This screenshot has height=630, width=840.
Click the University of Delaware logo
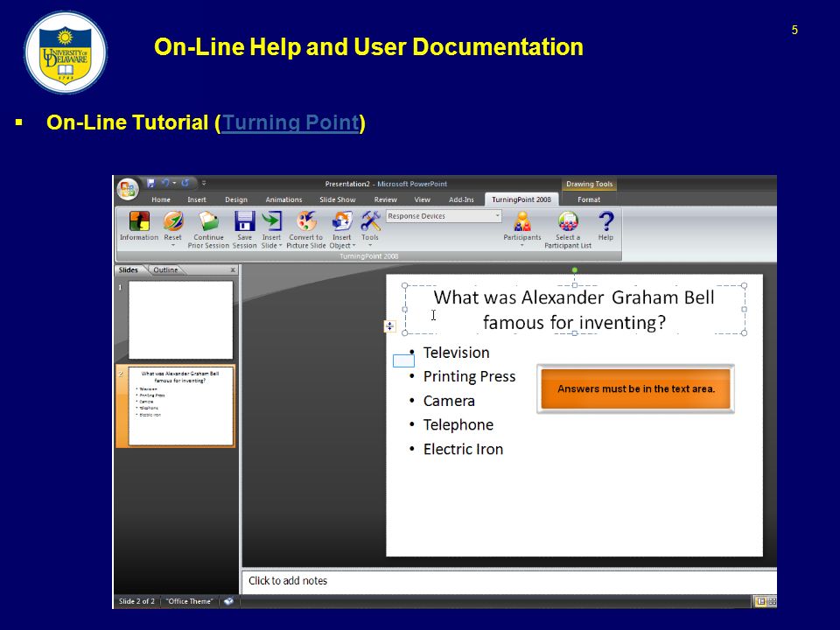(x=66, y=52)
